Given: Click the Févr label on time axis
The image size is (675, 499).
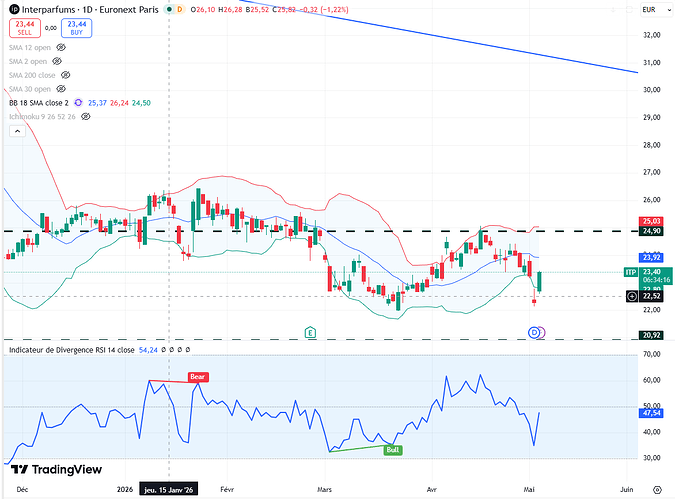Looking at the screenshot, I should [227, 490].
